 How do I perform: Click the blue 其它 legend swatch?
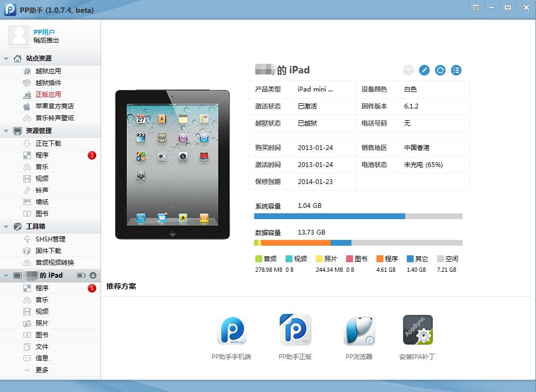click(410, 259)
